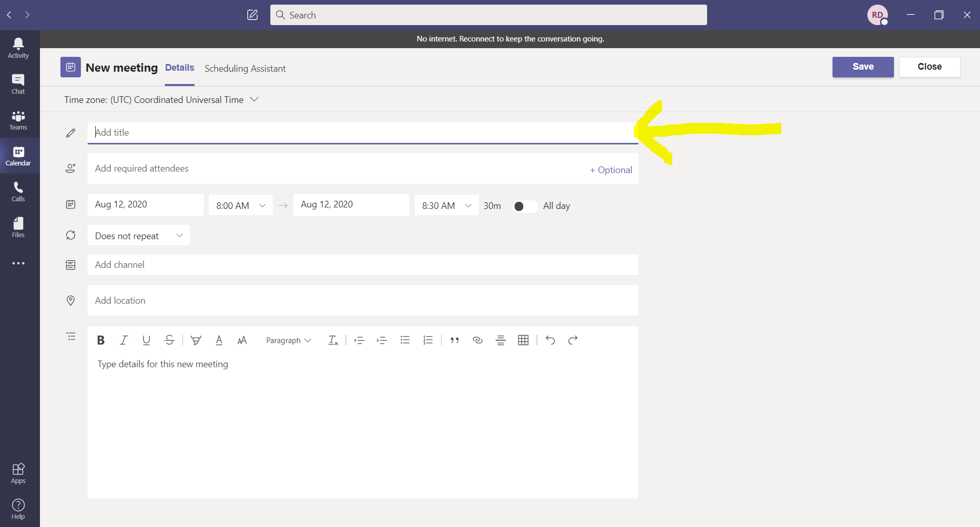The height and width of the screenshot is (527, 980).
Task: Insert a quote block
Action: click(455, 340)
